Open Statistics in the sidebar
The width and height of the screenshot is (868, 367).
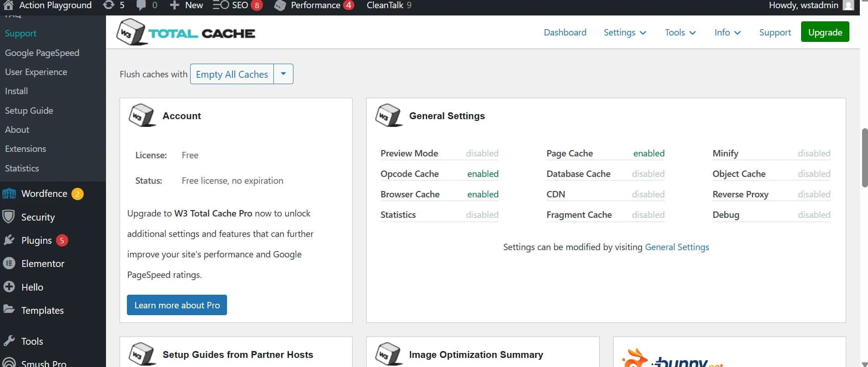point(22,168)
